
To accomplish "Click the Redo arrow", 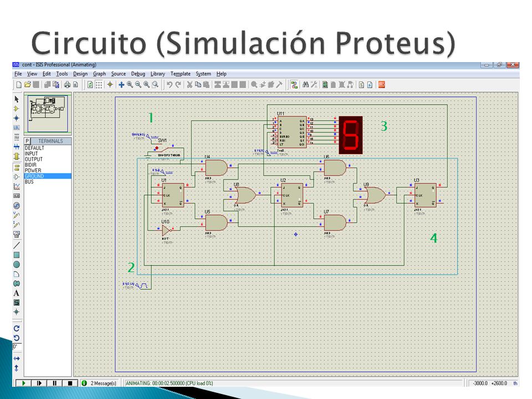I will tap(178, 84).
